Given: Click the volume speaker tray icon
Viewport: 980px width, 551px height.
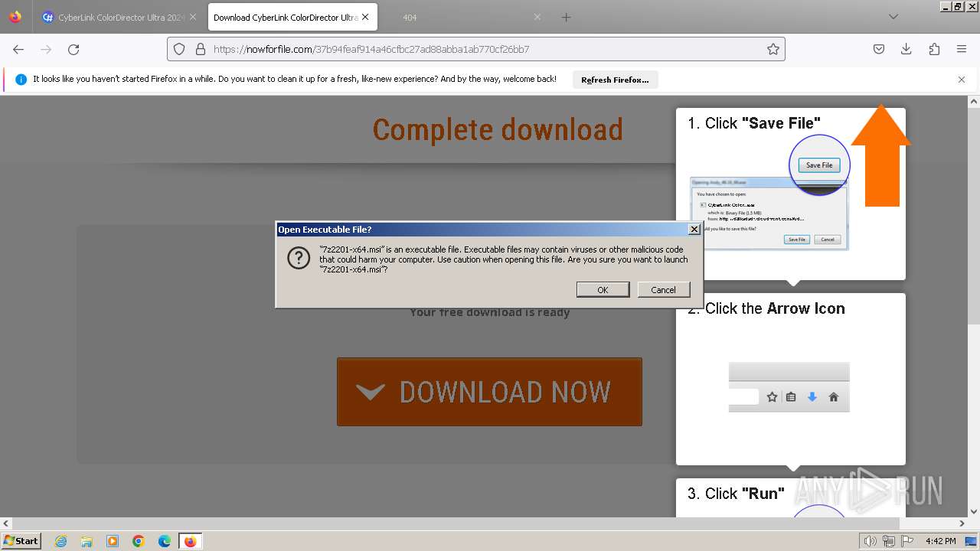Looking at the screenshot, I should coord(870,541).
